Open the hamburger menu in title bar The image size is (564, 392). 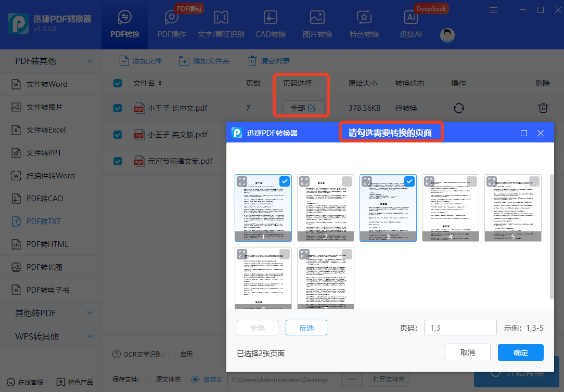(x=493, y=10)
